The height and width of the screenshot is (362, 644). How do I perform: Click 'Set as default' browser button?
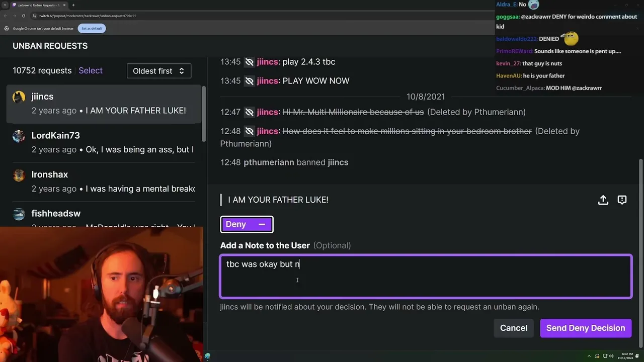pyautogui.click(x=92, y=29)
